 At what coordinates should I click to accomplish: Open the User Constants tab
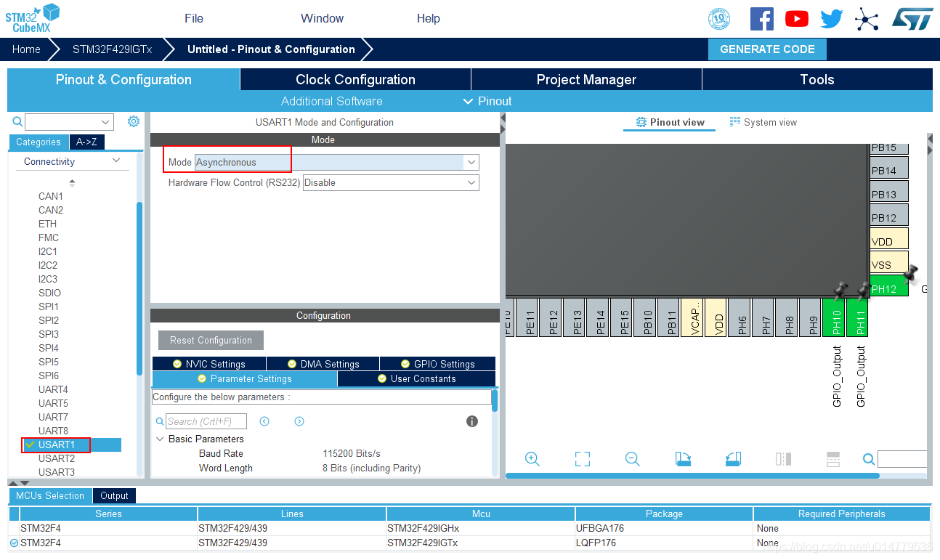tap(417, 378)
